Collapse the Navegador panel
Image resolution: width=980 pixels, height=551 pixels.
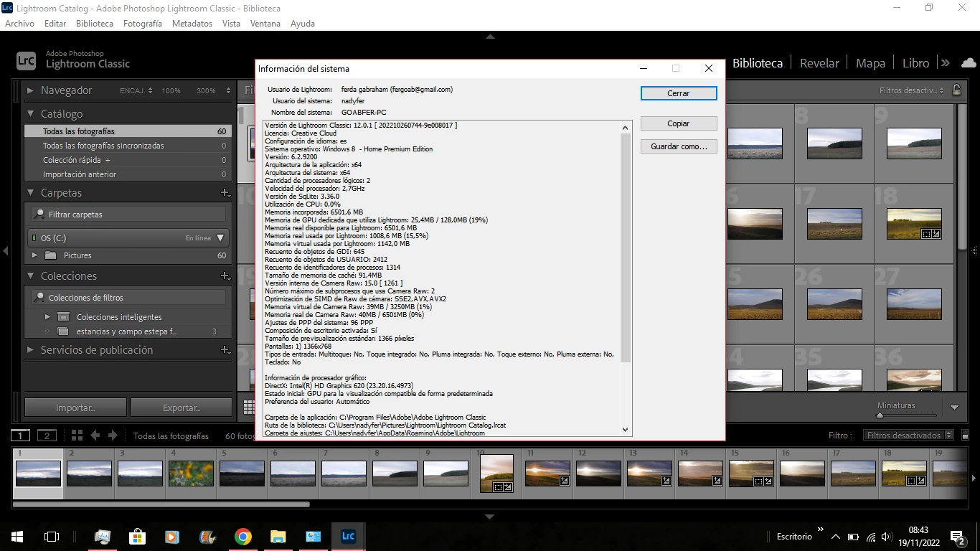click(30, 90)
